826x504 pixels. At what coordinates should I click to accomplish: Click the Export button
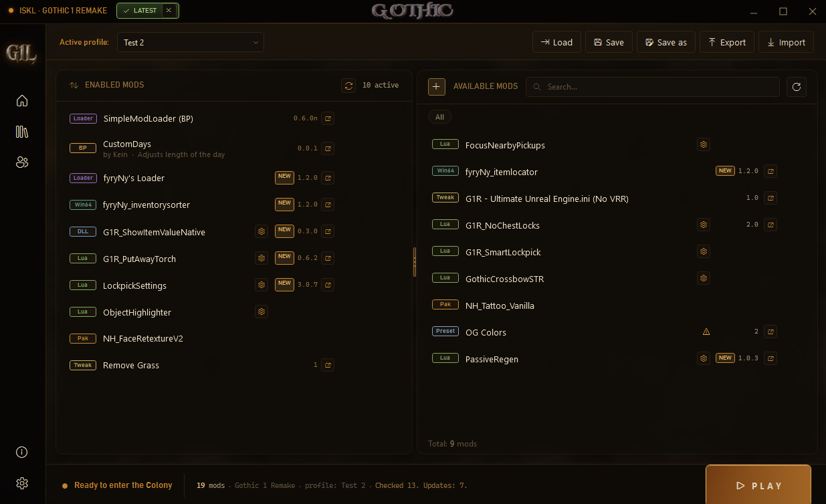pos(727,42)
